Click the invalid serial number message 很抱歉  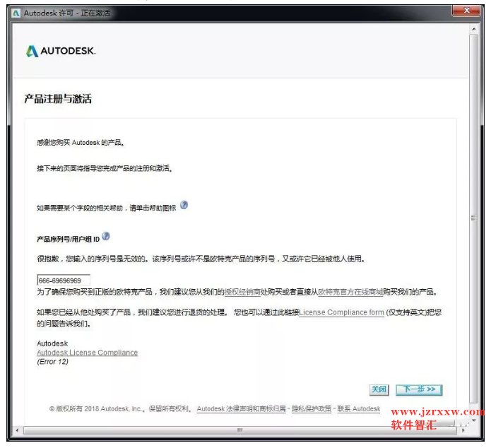click(201, 259)
